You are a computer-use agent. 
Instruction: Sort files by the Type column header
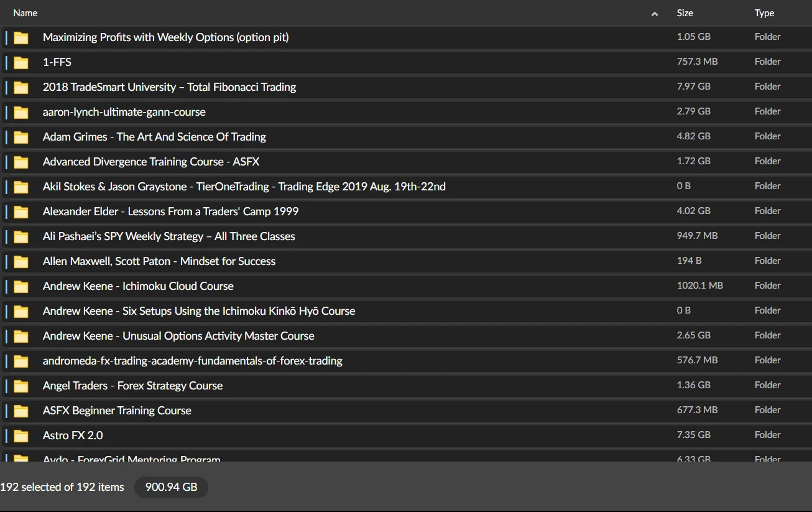tap(765, 12)
